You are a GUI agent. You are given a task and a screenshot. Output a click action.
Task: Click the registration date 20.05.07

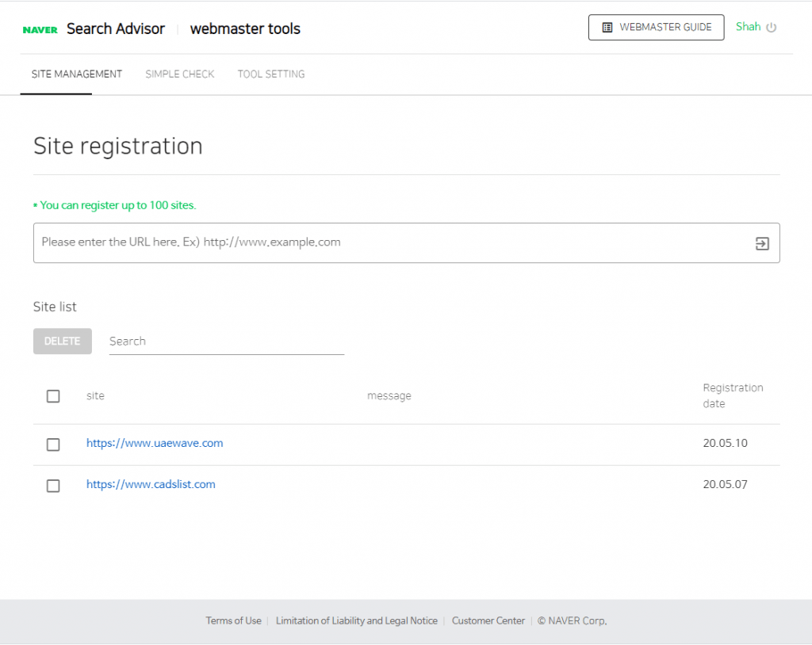[x=725, y=484]
